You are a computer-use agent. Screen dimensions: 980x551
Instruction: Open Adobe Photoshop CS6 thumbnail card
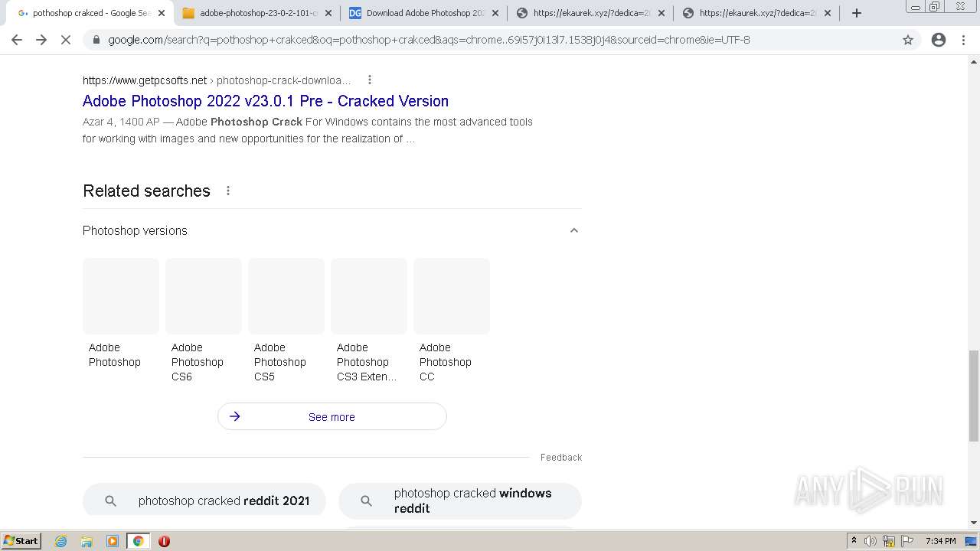[204, 321]
